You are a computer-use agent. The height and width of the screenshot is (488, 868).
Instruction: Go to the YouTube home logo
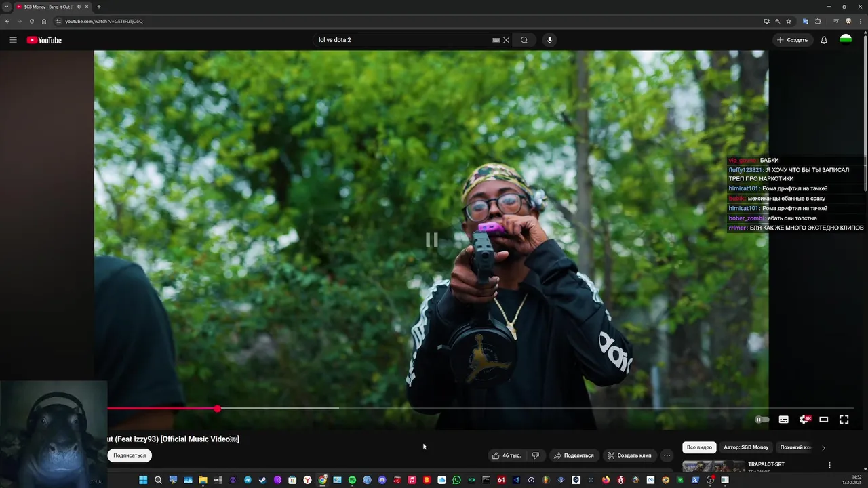pyautogui.click(x=44, y=40)
